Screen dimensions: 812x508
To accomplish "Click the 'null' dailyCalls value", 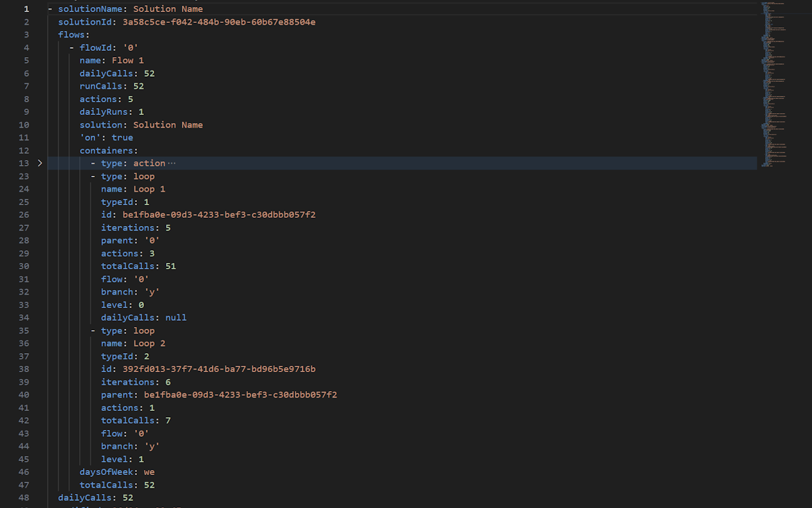I will [176, 317].
